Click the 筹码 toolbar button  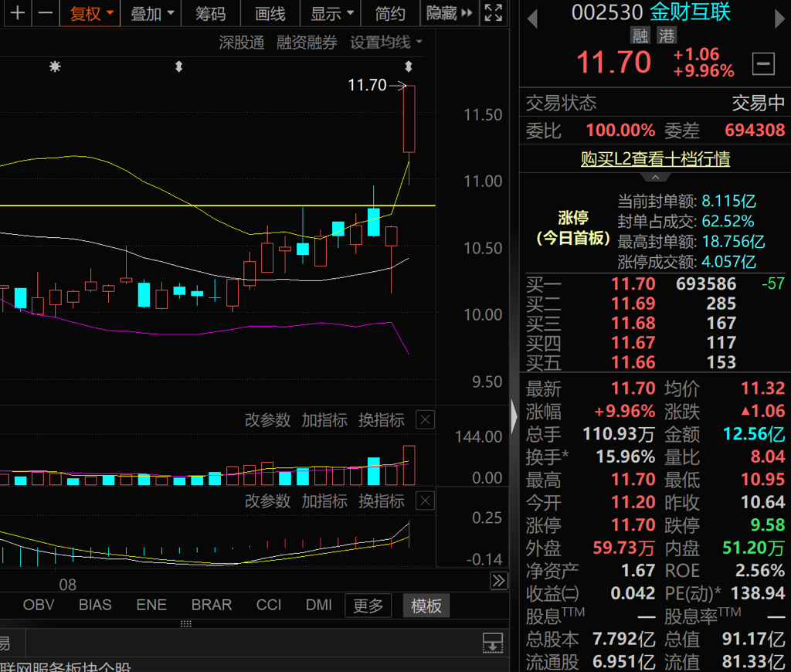[x=210, y=13]
